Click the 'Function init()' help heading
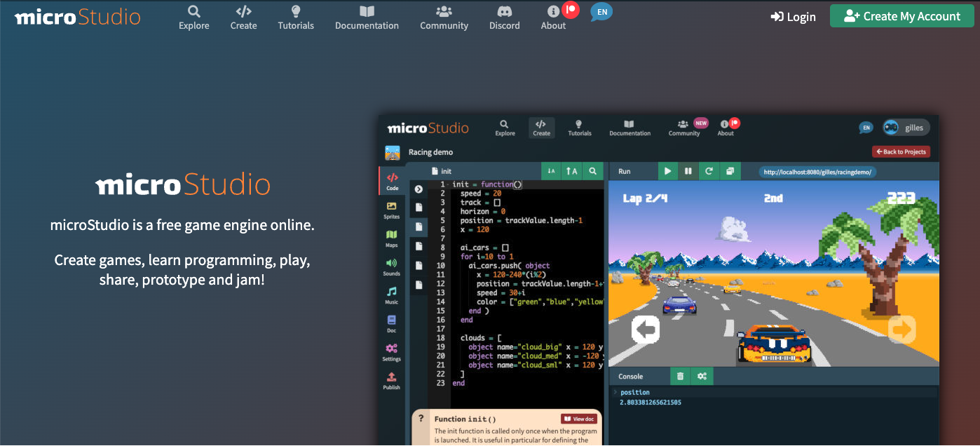Screen dimensions: 980x446 tap(465, 419)
